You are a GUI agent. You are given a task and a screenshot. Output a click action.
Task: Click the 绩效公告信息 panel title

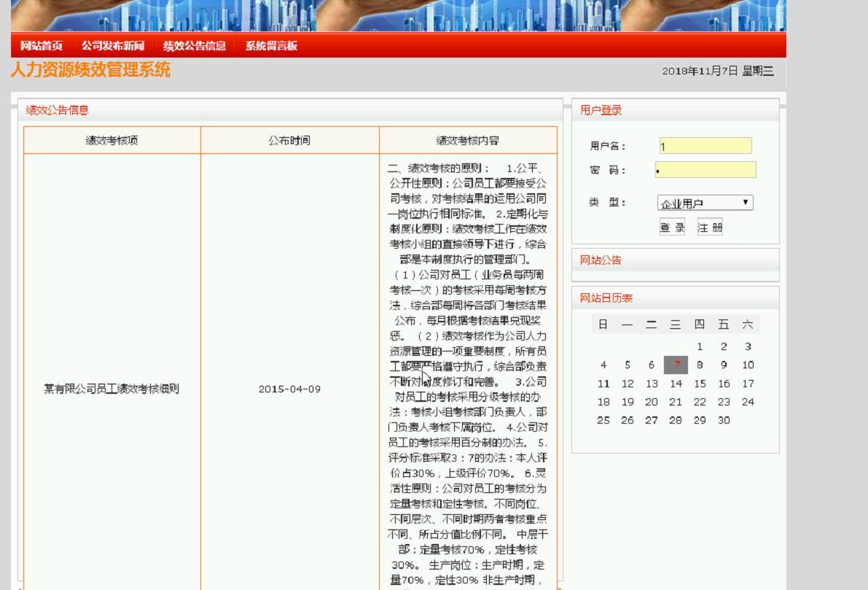click(x=57, y=109)
